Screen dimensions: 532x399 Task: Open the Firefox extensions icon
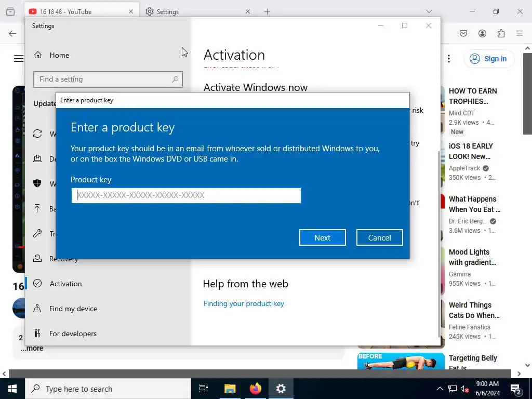[x=501, y=33]
